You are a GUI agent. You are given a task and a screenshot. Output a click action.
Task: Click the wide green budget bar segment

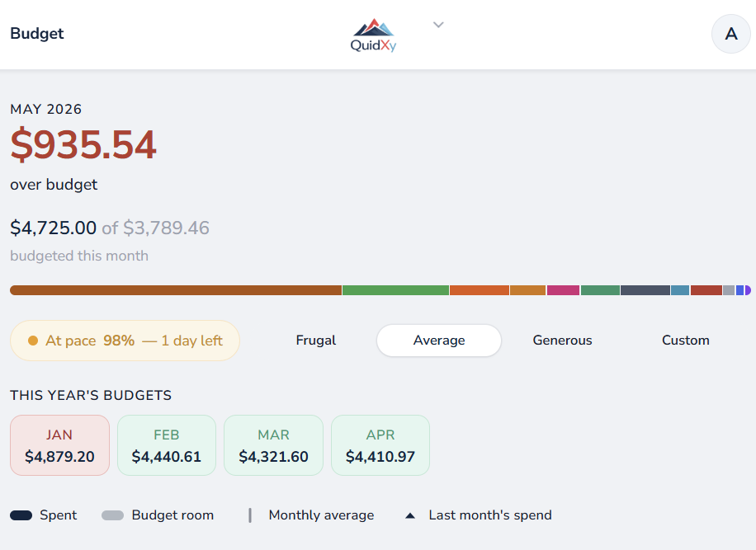coord(395,290)
